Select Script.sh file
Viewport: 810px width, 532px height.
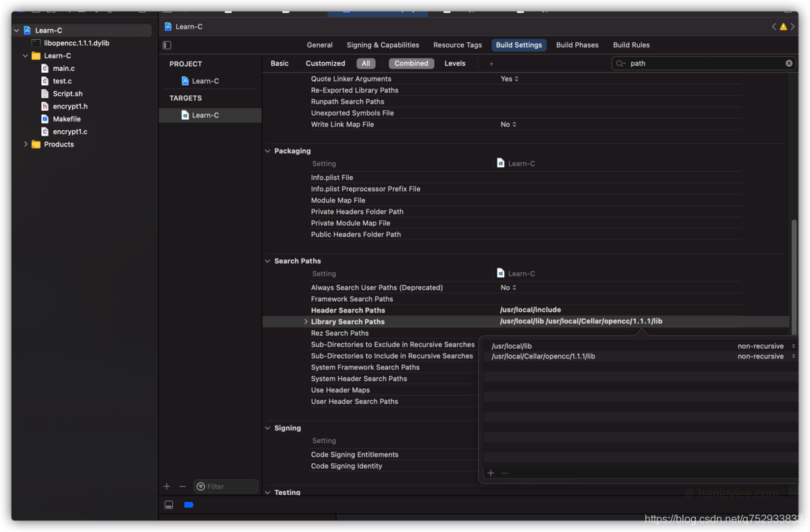click(67, 94)
